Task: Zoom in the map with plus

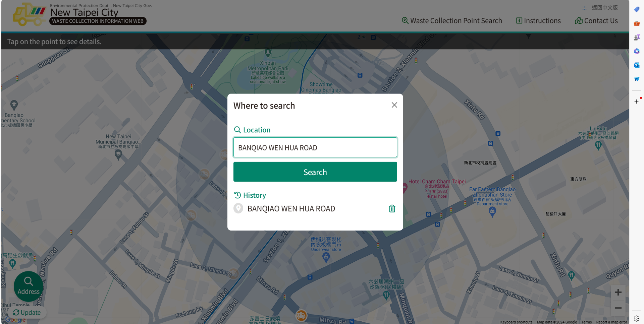Action: point(618,293)
